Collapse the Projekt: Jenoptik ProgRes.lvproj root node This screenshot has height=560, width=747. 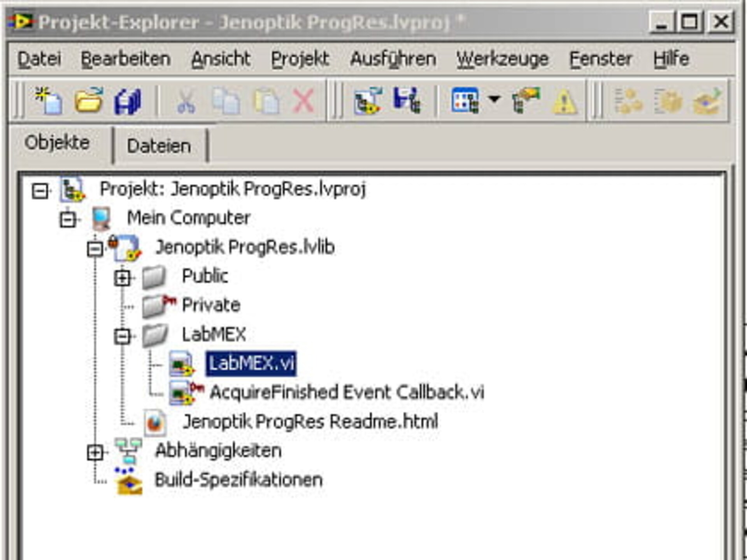[40, 191]
